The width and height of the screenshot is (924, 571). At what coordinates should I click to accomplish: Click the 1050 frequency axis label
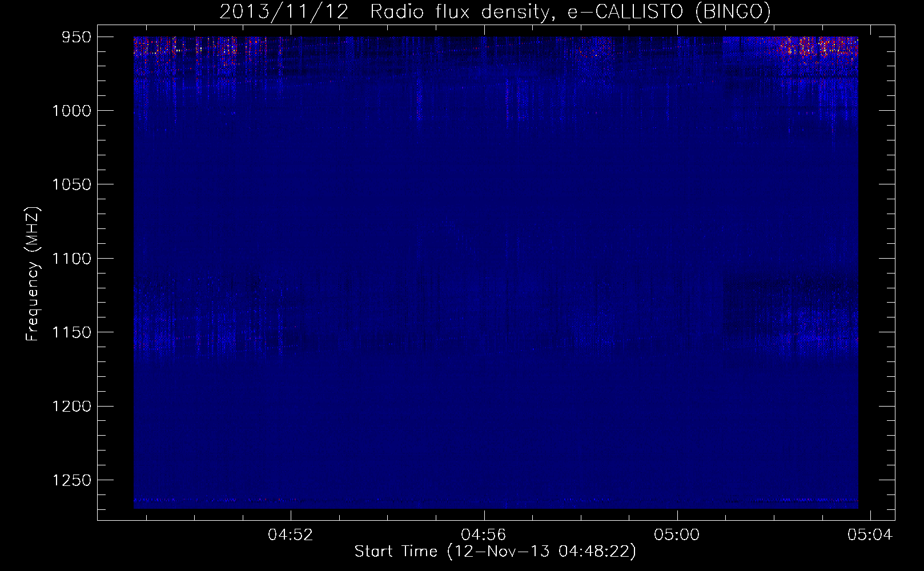point(71,184)
